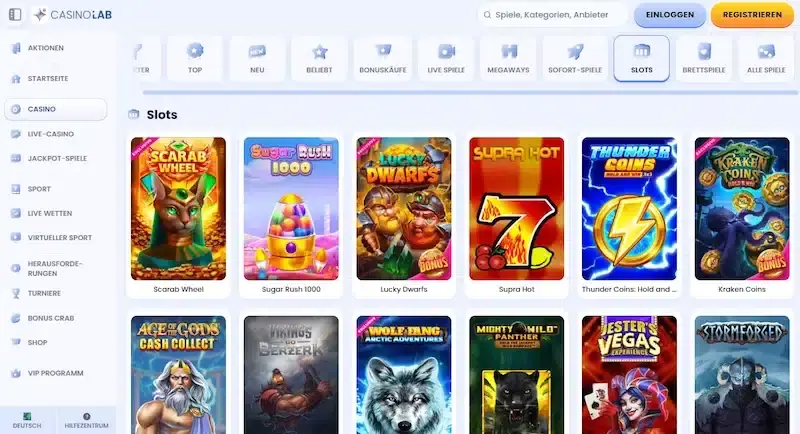Collapse the sidebar with the panel icon
The height and width of the screenshot is (434, 800).
(x=15, y=14)
